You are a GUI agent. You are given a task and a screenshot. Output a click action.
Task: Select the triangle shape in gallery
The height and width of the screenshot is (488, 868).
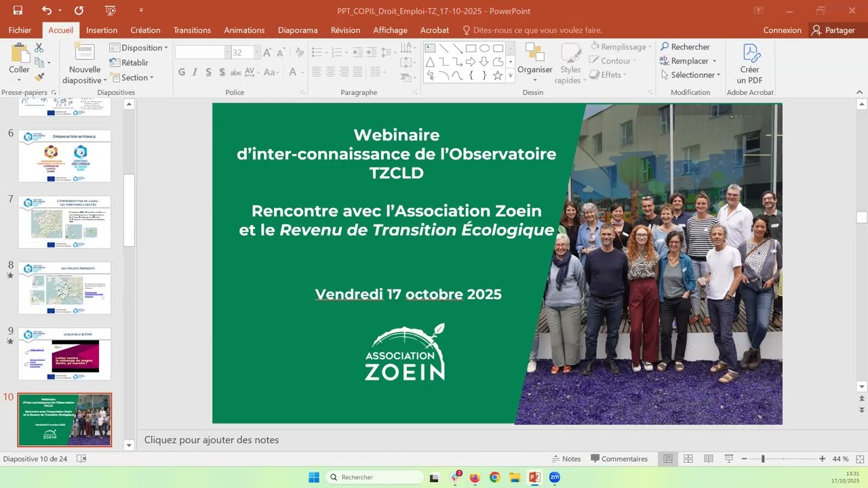[x=430, y=62]
